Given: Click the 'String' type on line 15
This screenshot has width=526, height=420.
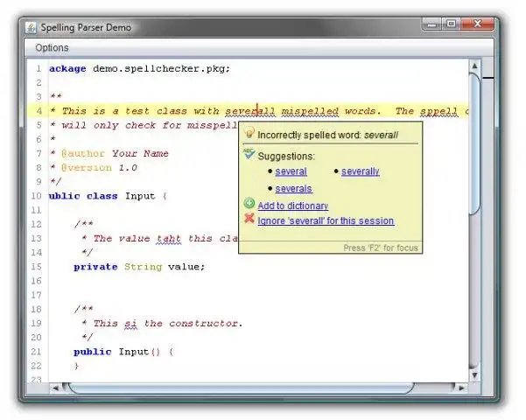Looking at the screenshot, I should pyautogui.click(x=144, y=267).
